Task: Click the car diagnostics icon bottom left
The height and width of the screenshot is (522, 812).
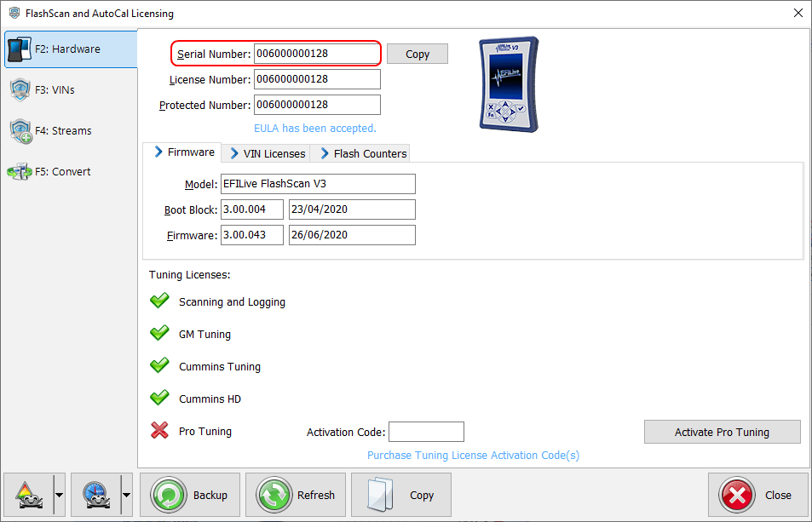Action: [29, 494]
